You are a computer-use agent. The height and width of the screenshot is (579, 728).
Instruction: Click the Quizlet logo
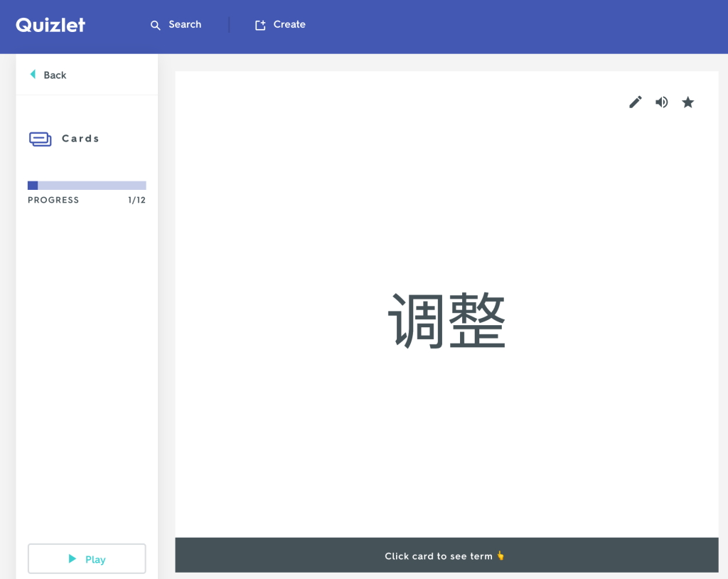pos(50,25)
